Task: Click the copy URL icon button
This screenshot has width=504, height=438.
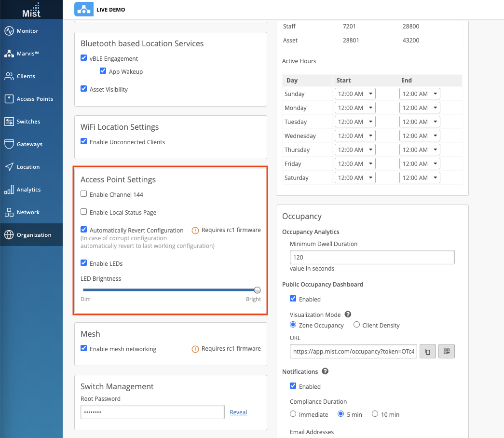Action: click(427, 352)
